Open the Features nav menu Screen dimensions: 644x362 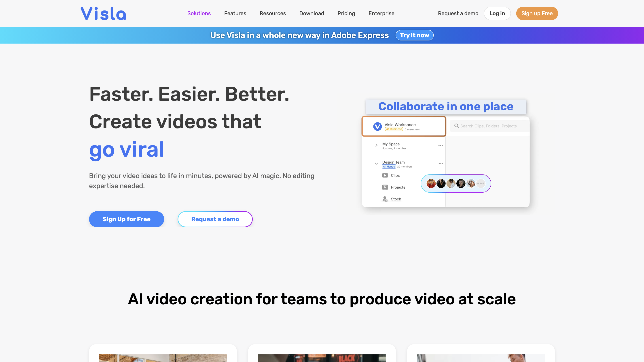click(x=235, y=13)
